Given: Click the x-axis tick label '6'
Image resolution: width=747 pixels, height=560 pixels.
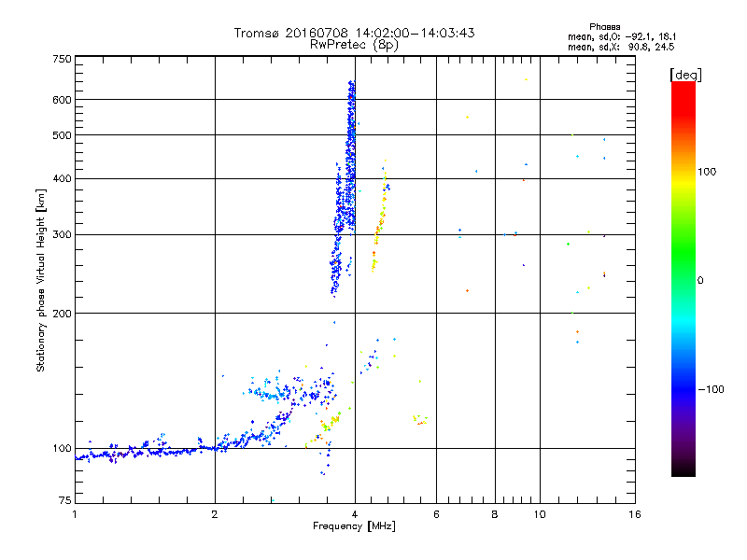Looking at the screenshot, I should click(436, 514).
